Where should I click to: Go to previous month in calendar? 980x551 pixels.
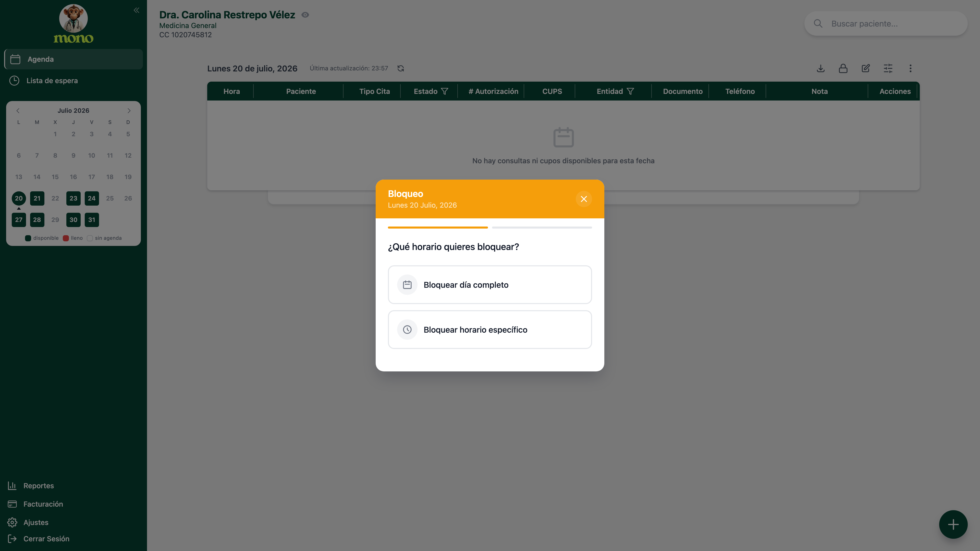[18, 111]
